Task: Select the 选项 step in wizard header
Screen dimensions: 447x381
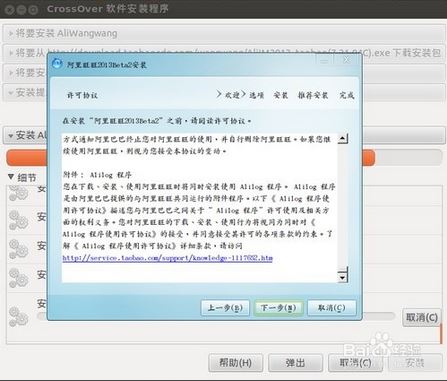Action: coord(256,95)
